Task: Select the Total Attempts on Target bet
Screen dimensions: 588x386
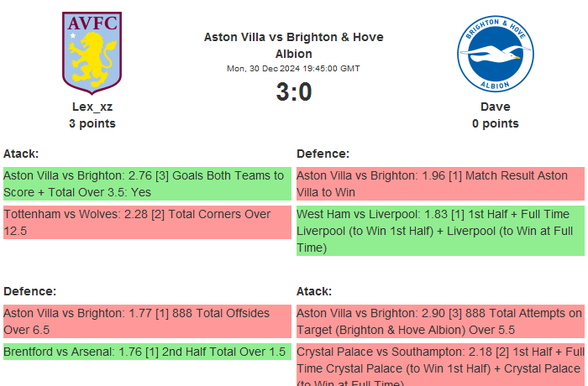Action: coord(440,321)
